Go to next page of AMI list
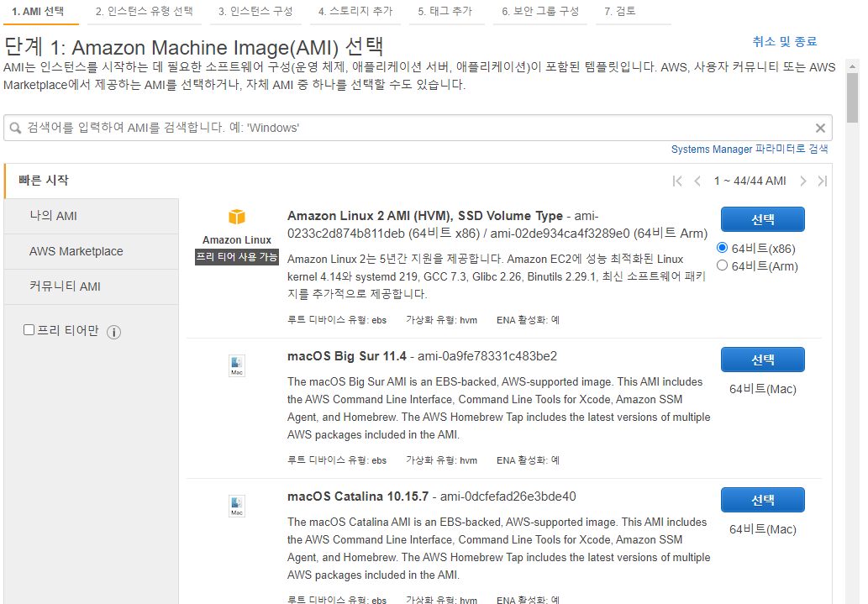 click(x=802, y=181)
